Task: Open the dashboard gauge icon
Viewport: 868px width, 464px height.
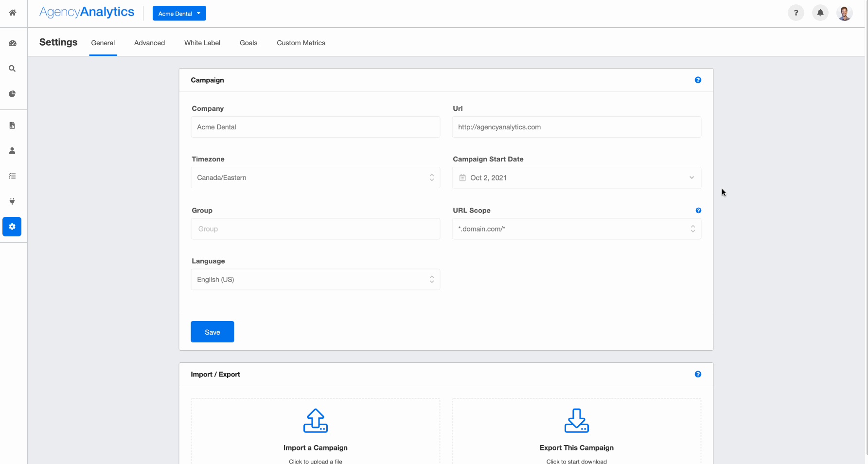Action: coord(13,43)
